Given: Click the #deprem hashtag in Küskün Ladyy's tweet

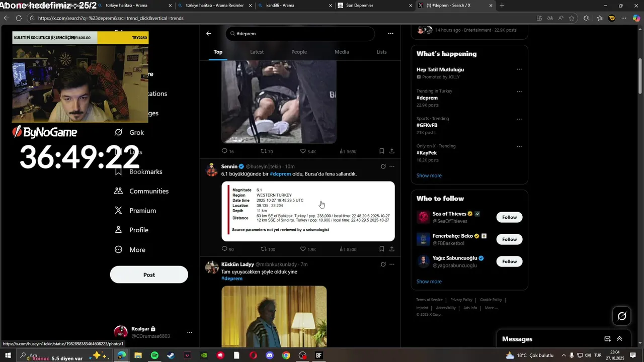Looking at the screenshot, I should [x=232, y=279].
